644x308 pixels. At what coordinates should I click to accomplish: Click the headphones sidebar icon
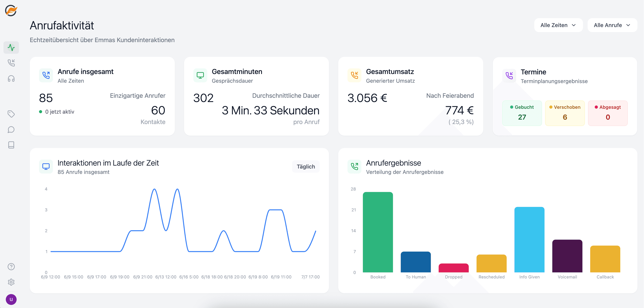point(11,78)
